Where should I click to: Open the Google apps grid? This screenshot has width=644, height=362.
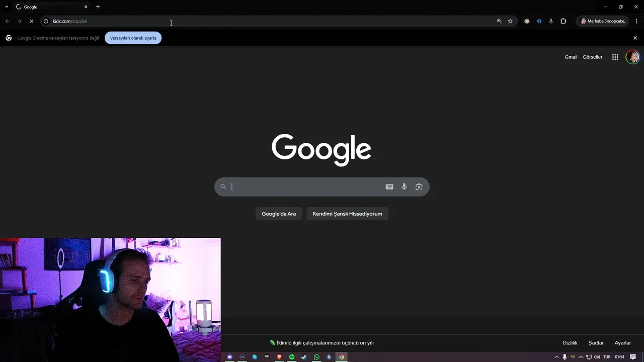pos(615,57)
